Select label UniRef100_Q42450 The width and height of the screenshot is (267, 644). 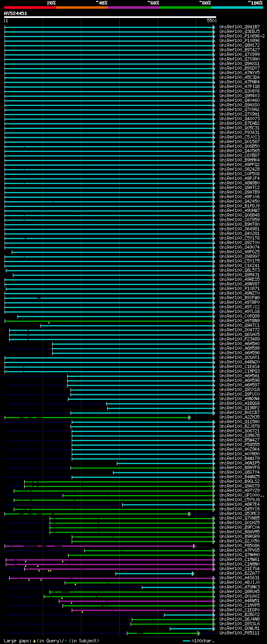239,201
